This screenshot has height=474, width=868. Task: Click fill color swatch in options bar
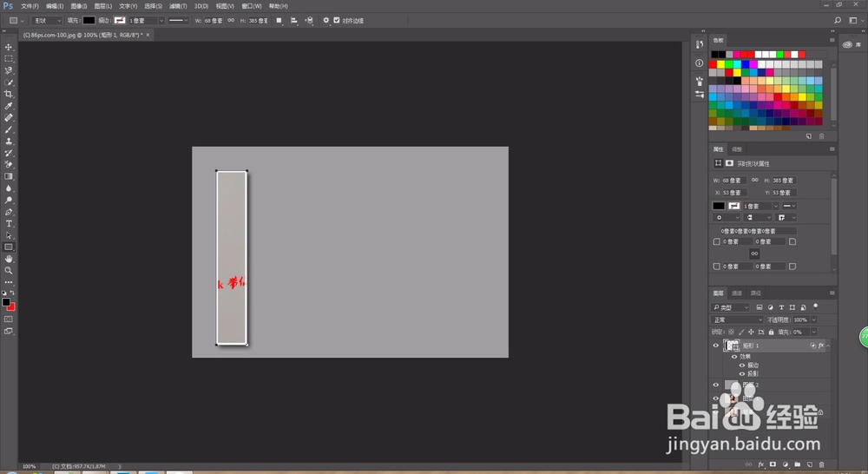pos(89,21)
